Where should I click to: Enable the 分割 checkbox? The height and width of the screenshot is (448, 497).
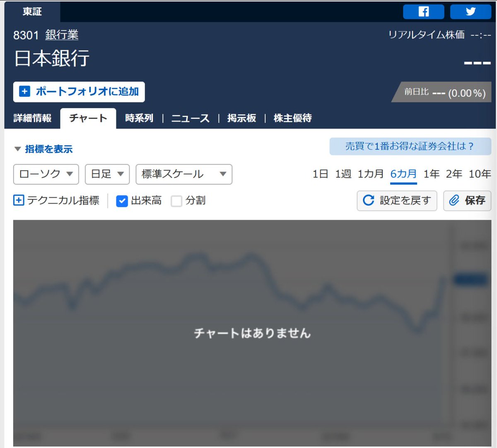176,201
